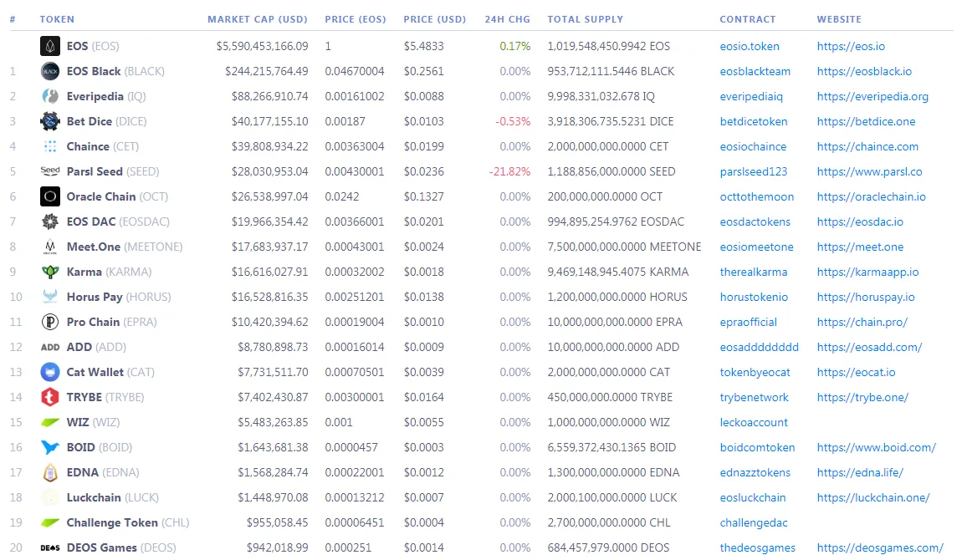Click the Bet Dice chip icon

(49, 121)
